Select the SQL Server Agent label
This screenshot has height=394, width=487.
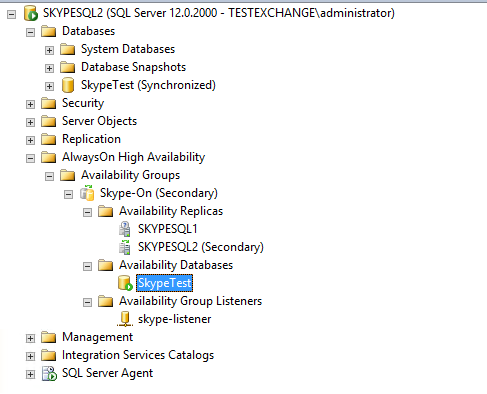107,373
